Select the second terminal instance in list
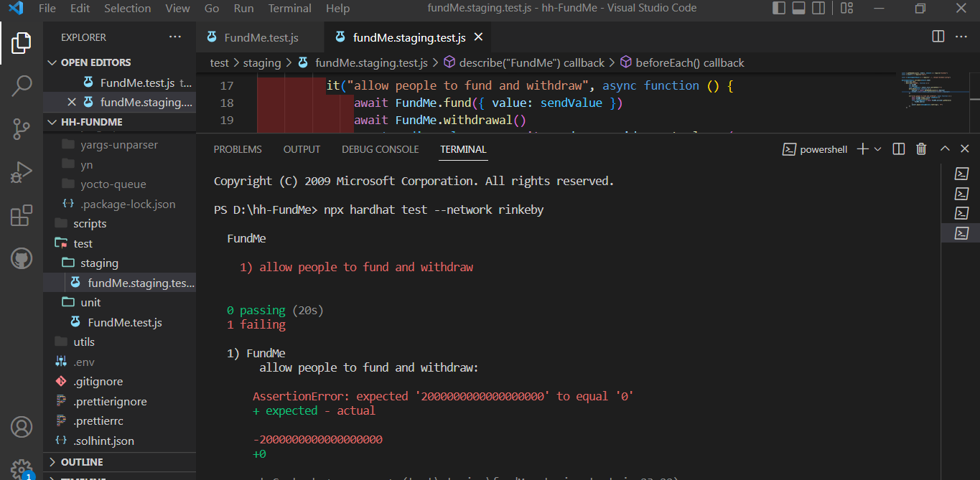 coord(961,194)
